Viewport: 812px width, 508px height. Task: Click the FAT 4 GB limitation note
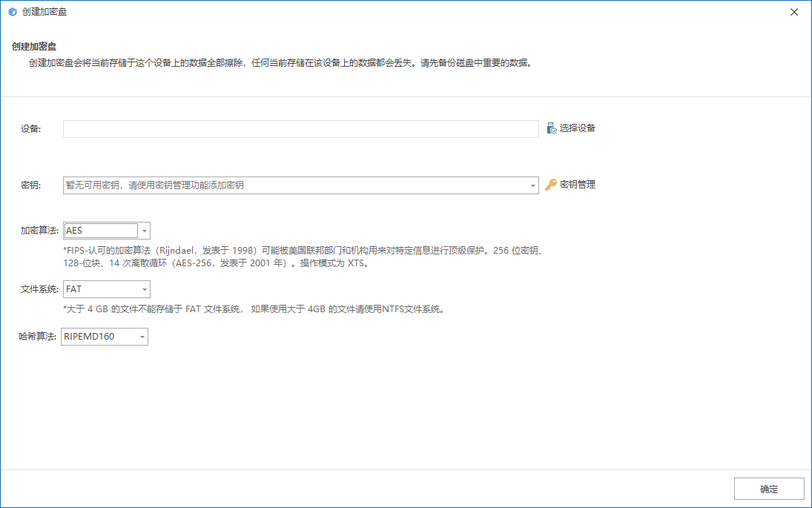tap(254, 309)
